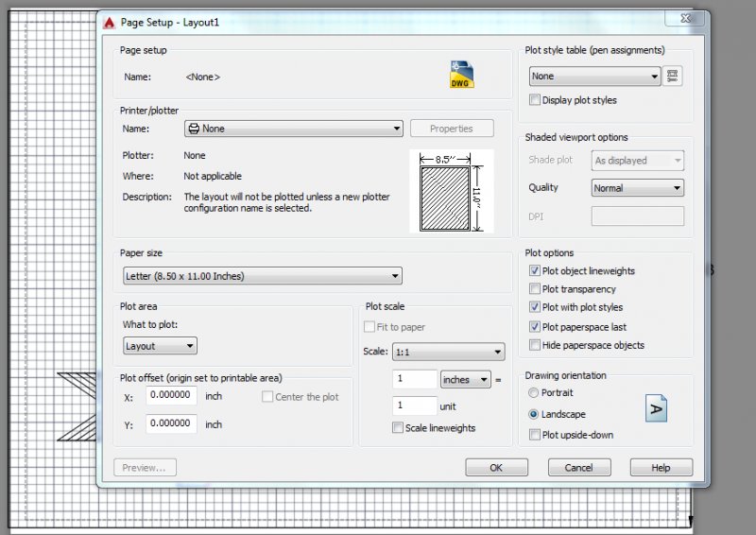Uncheck Plot with plot styles
The image size is (756, 535).
pyautogui.click(x=534, y=307)
